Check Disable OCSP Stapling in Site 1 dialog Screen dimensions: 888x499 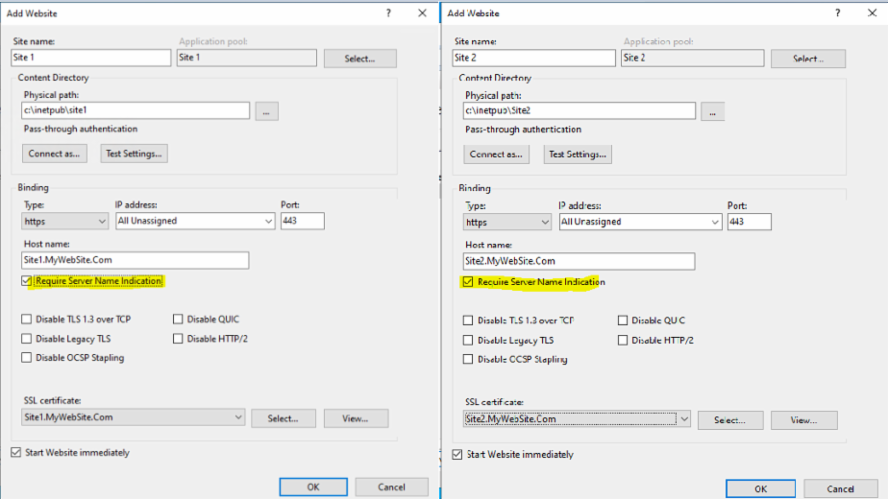click(27, 357)
